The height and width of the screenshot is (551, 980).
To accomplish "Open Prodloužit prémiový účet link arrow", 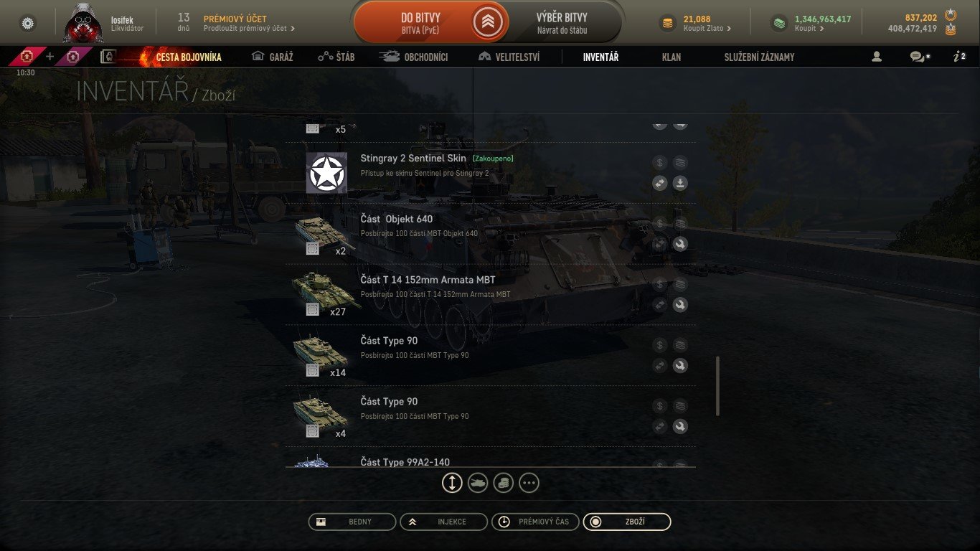I will pyautogui.click(x=249, y=29).
